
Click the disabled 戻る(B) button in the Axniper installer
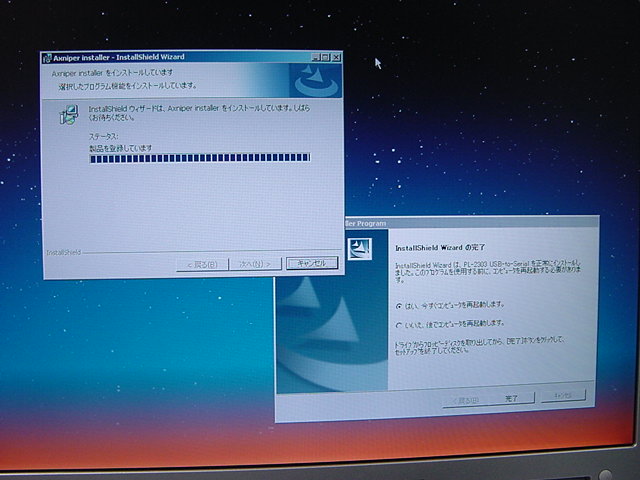[x=202, y=264]
